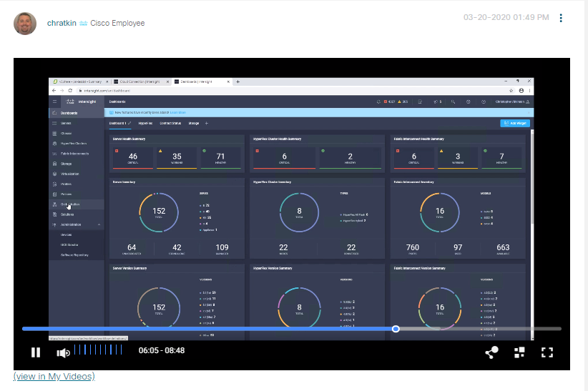
Task: Click the chratkin username link
Action: [61, 23]
